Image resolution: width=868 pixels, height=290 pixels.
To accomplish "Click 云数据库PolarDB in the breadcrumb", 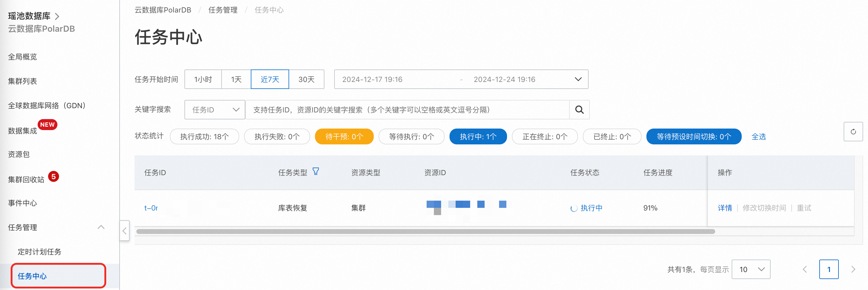I will 163,10.
